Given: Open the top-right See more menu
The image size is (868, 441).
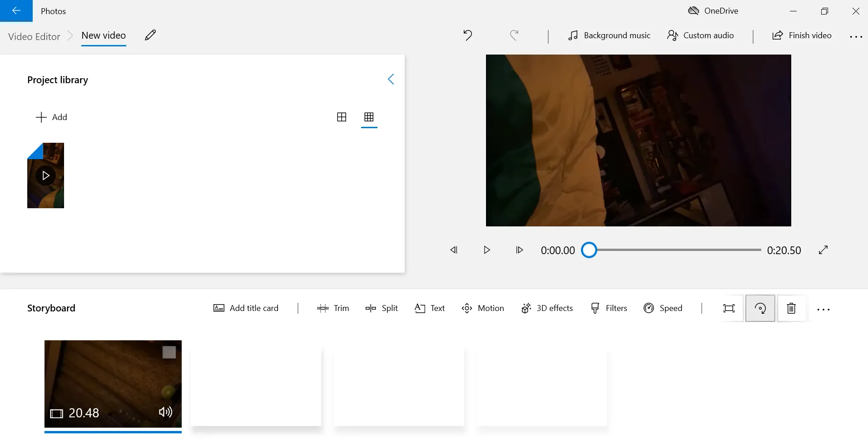Looking at the screenshot, I should point(856,36).
